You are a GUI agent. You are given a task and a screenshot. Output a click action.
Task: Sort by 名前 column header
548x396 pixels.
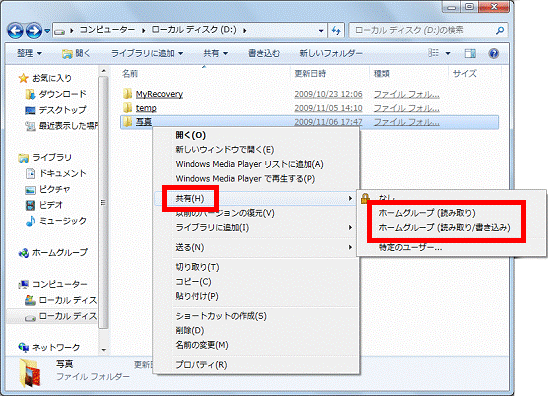pyautogui.click(x=130, y=74)
